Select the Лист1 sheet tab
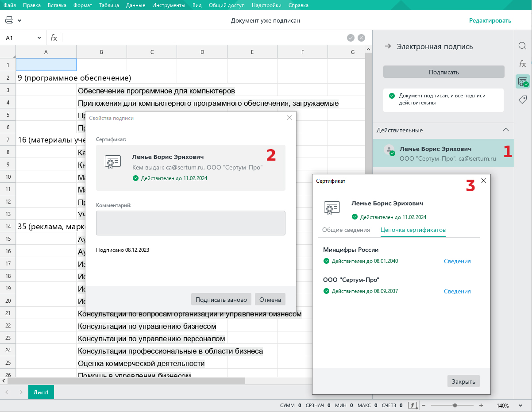The width and height of the screenshot is (532, 412). click(41, 393)
